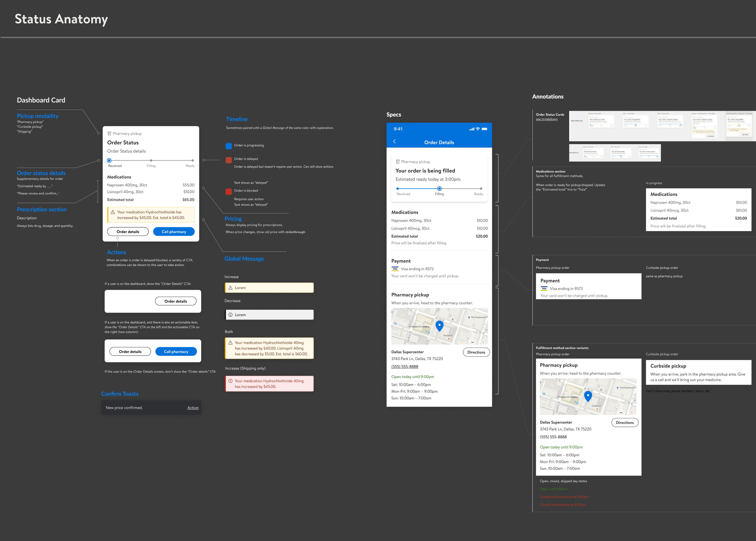The height and width of the screenshot is (541, 756).
Task: Open the 'see breakdown' link
Action: (547, 119)
